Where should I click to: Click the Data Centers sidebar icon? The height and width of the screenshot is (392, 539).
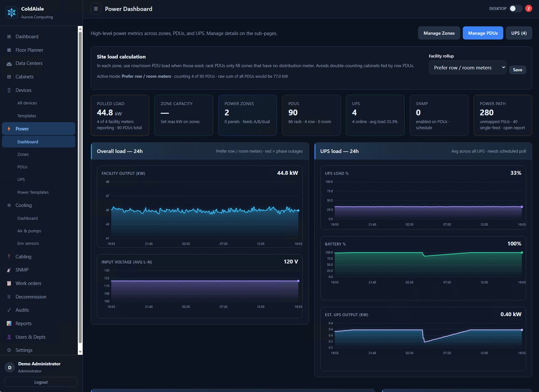point(9,63)
